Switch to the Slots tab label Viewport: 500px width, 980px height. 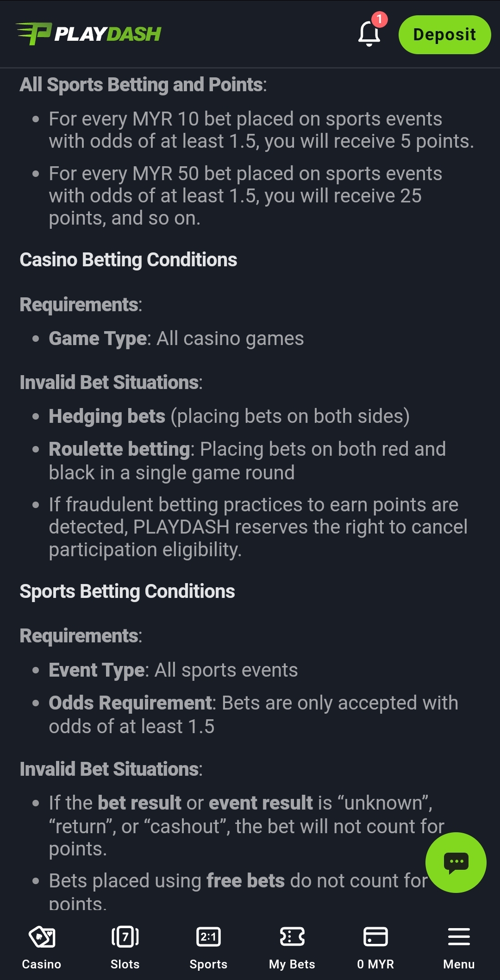[125, 964]
